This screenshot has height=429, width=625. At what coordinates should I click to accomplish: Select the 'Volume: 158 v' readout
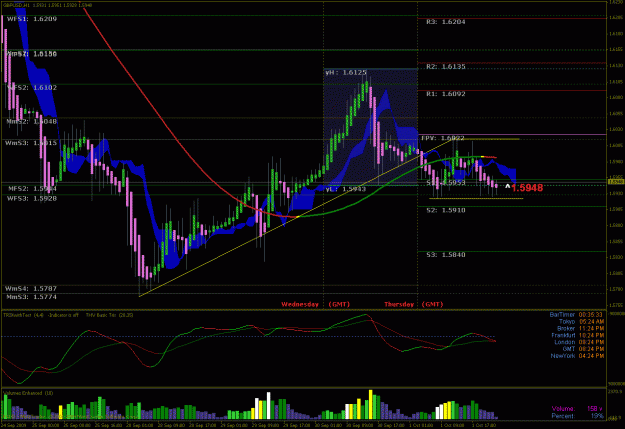pos(578,409)
